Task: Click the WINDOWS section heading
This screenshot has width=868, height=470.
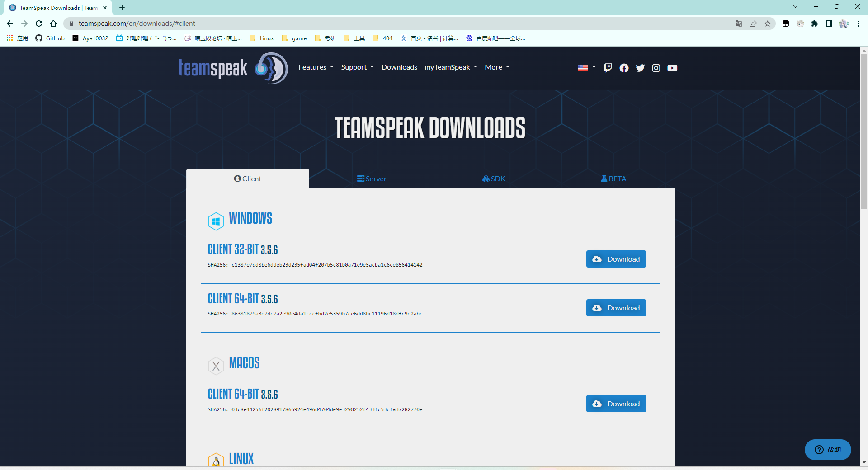Action: pos(250,218)
